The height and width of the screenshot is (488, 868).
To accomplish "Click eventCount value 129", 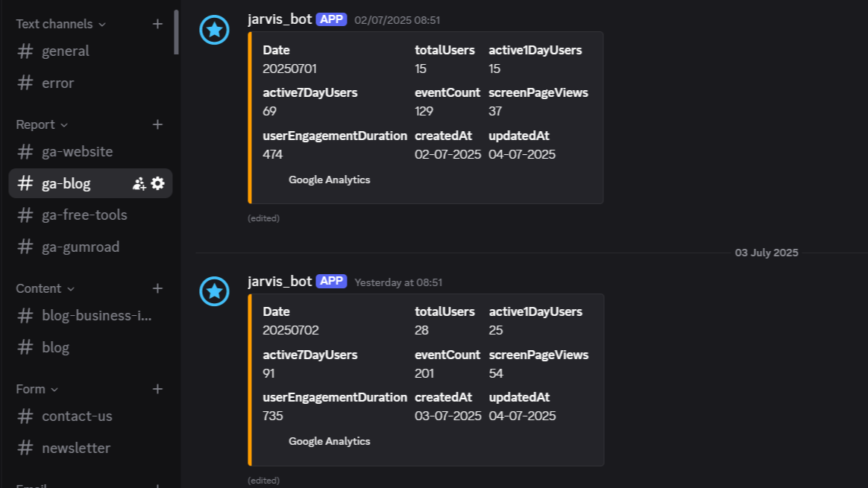I will click(424, 112).
